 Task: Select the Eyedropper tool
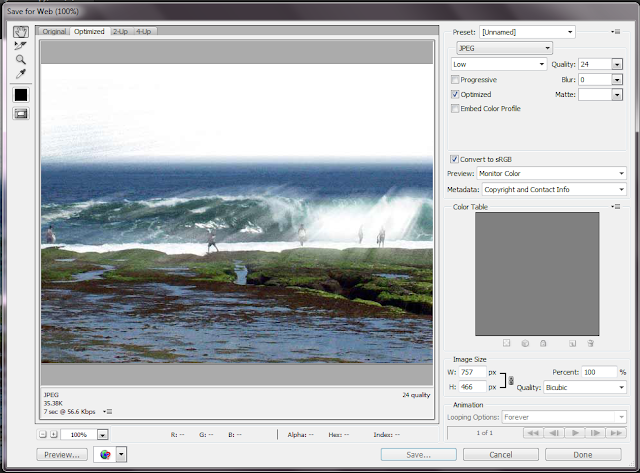click(x=21, y=74)
